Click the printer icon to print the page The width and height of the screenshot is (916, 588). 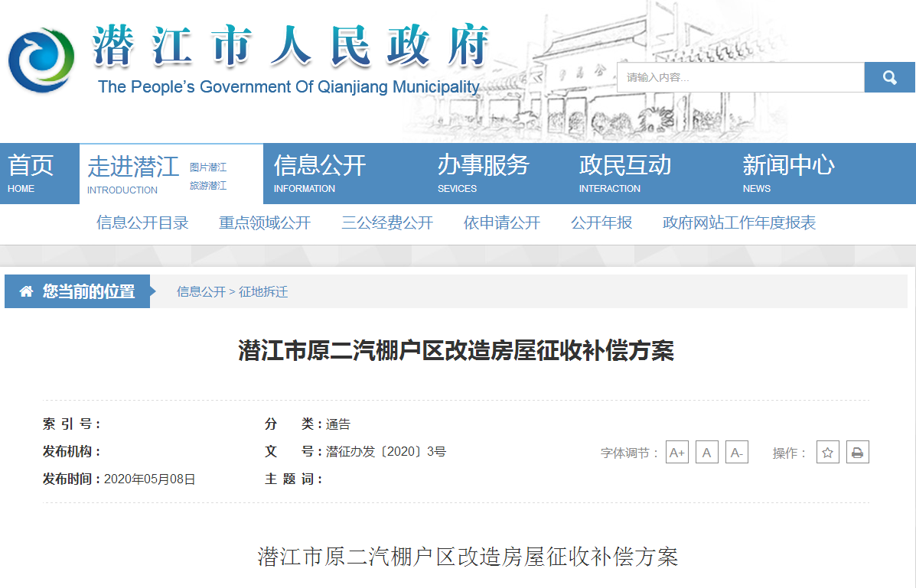[x=857, y=452]
